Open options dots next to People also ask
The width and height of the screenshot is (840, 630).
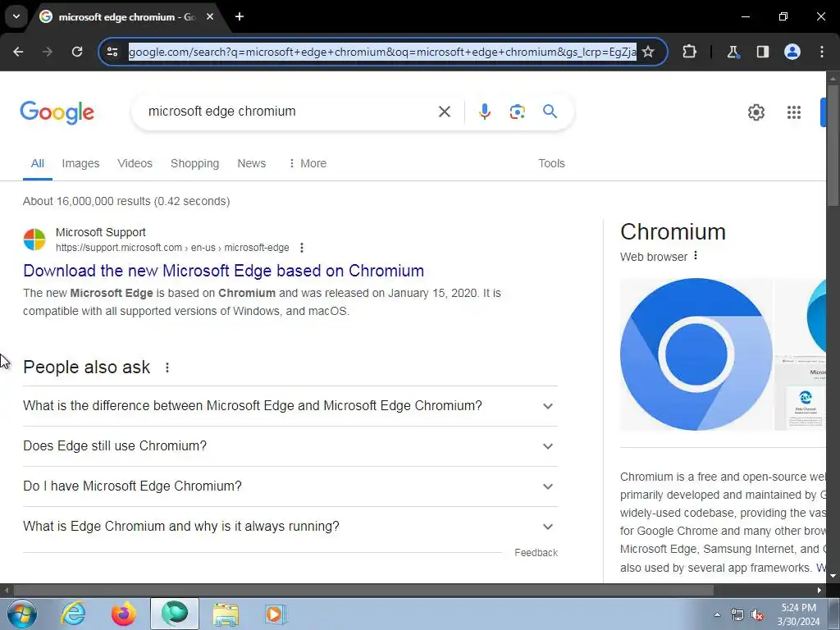(167, 367)
